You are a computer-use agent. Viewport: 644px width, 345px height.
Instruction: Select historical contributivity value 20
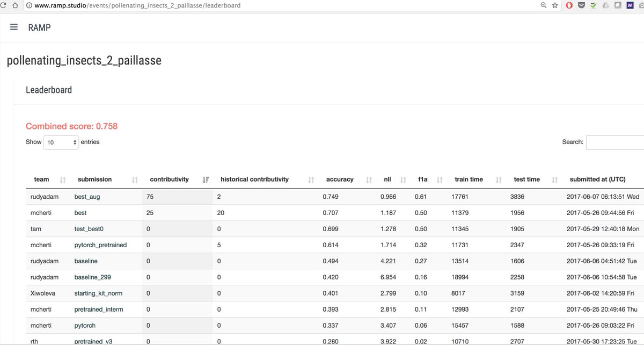pos(221,213)
